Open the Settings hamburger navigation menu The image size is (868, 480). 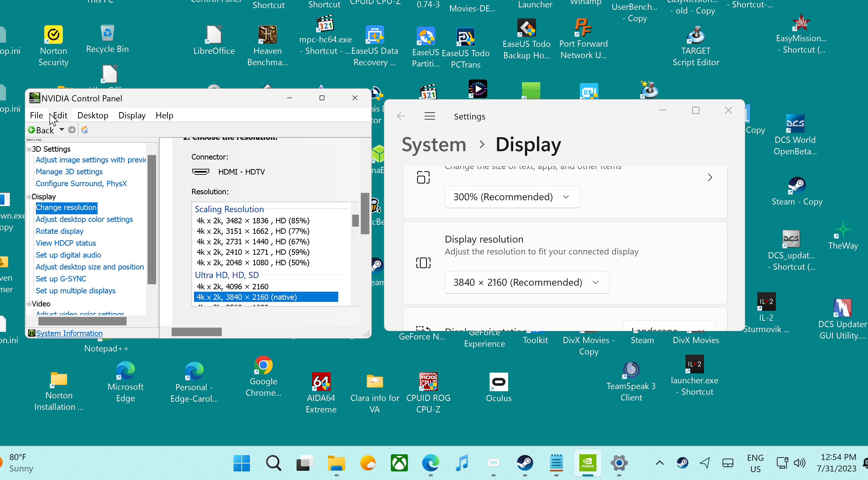430,116
